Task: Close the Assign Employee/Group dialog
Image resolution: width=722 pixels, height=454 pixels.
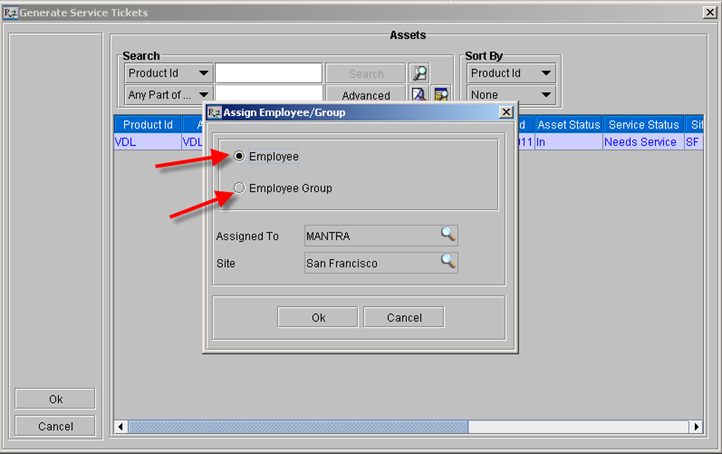Action: pos(506,112)
